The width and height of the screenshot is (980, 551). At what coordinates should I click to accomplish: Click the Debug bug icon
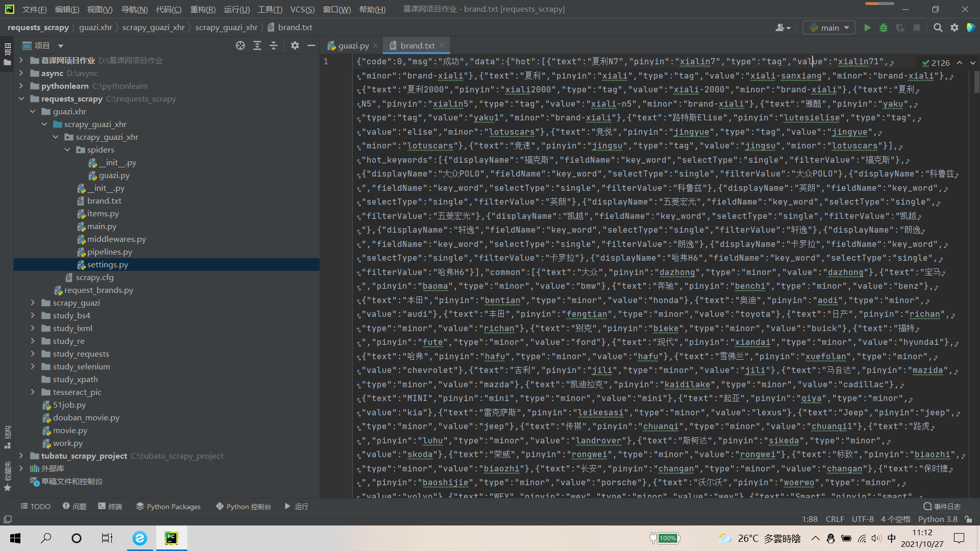884,28
